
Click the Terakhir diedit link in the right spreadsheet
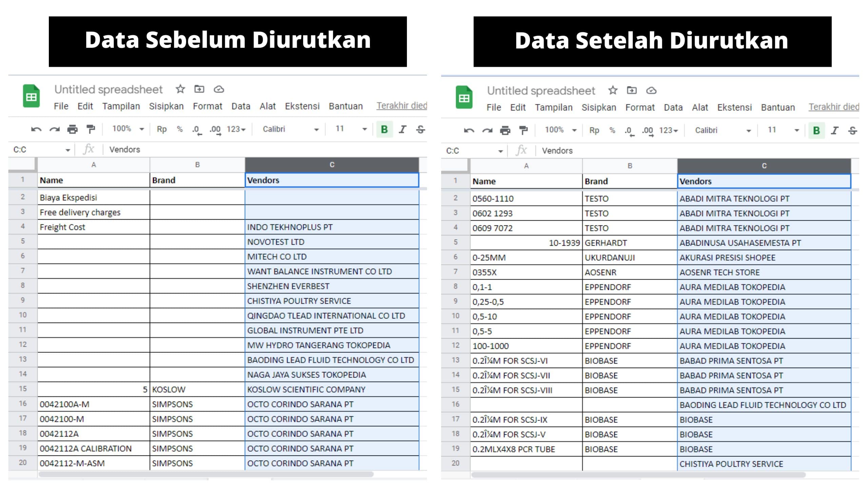pyautogui.click(x=834, y=107)
